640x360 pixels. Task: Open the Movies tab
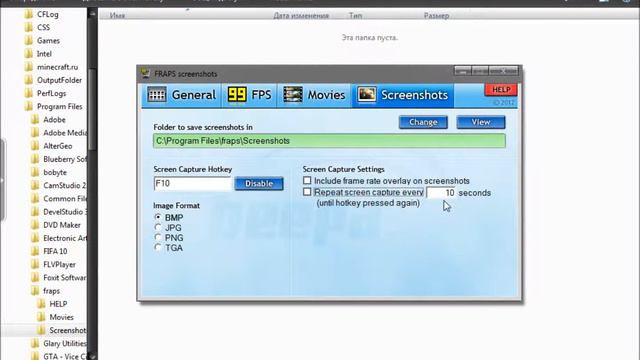[x=314, y=95]
